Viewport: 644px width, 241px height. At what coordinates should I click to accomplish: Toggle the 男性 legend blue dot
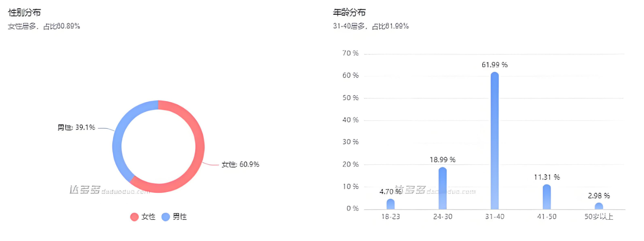(166, 216)
